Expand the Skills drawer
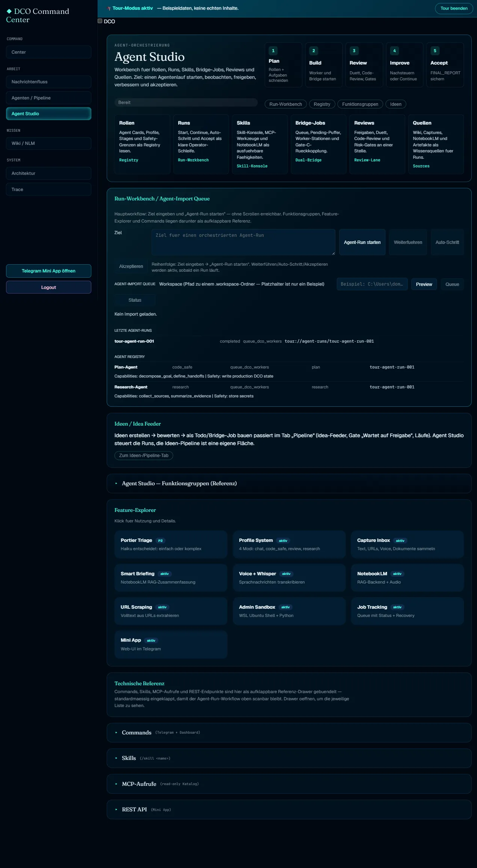Image resolution: width=477 pixels, height=868 pixels. click(x=289, y=758)
